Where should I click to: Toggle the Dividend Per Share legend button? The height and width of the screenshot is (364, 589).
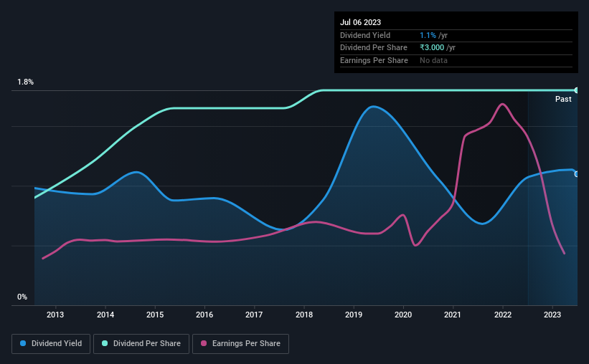pos(141,343)
